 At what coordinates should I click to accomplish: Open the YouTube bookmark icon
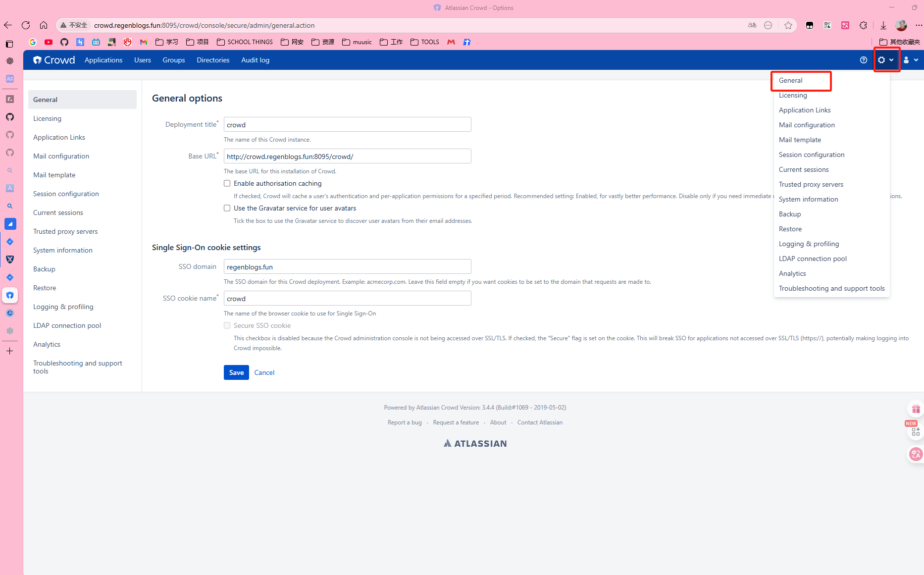49,42
